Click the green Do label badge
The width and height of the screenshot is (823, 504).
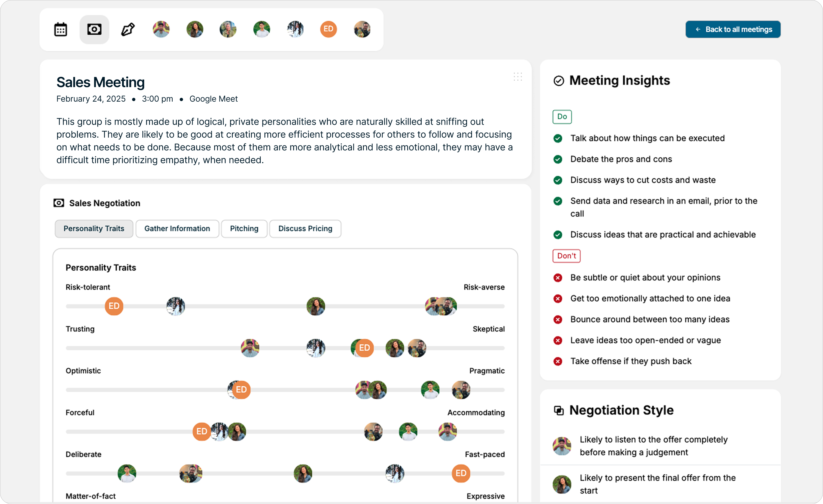coord(562,117)
